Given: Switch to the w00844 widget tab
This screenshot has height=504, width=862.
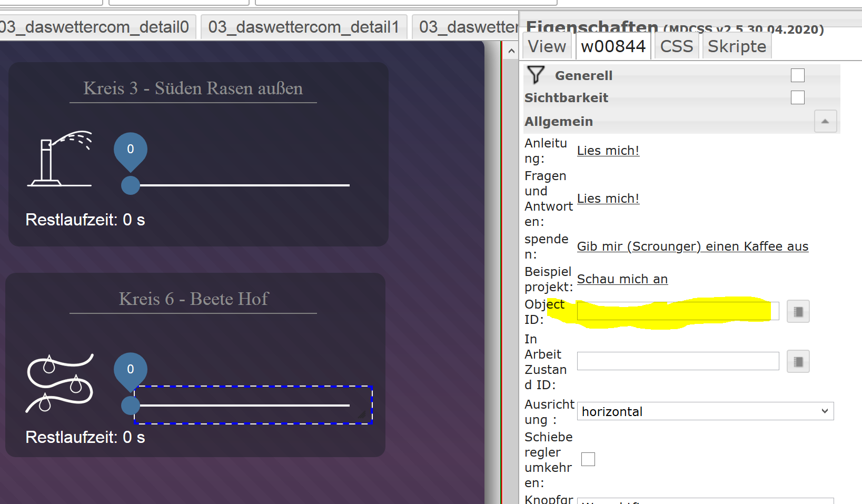Looking at the screenshot, I should click(x=613, y=46).
